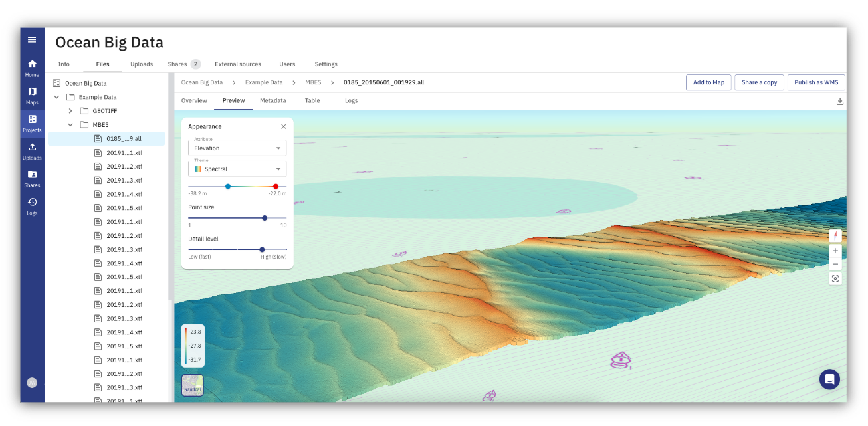Open the chat support bubble

829,379
